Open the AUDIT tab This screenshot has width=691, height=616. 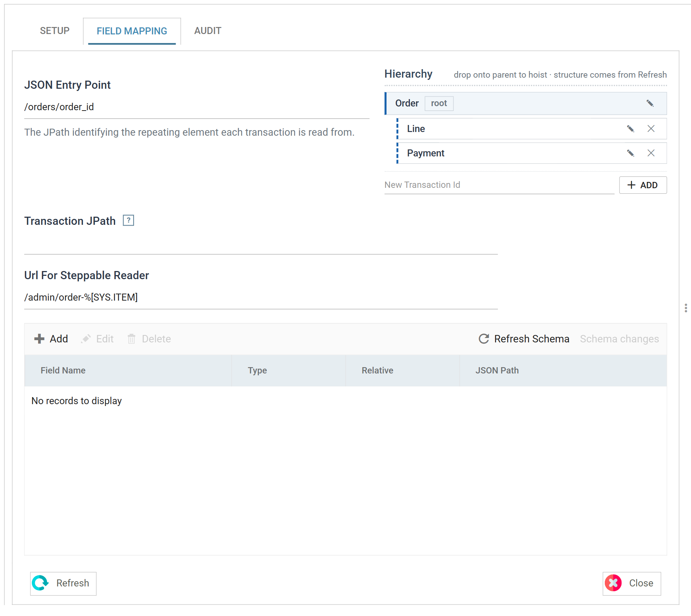pyautogui.click(x=208, y=31)
